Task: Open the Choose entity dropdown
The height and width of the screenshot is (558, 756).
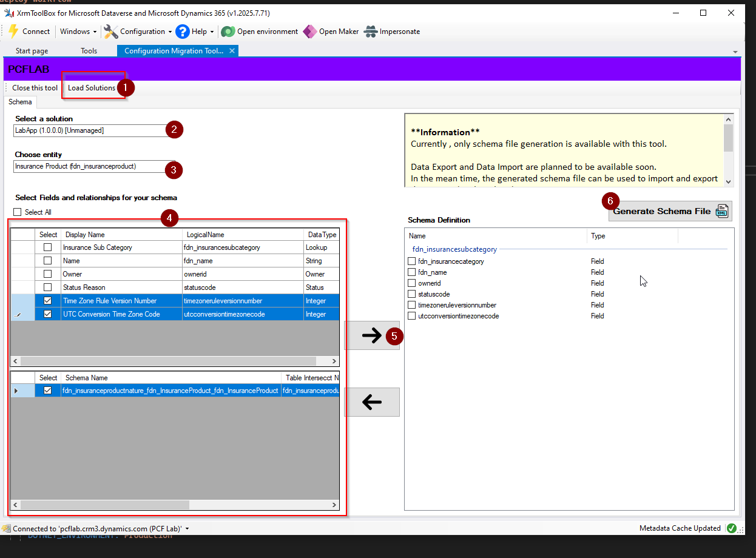Action: pos(94,166)
